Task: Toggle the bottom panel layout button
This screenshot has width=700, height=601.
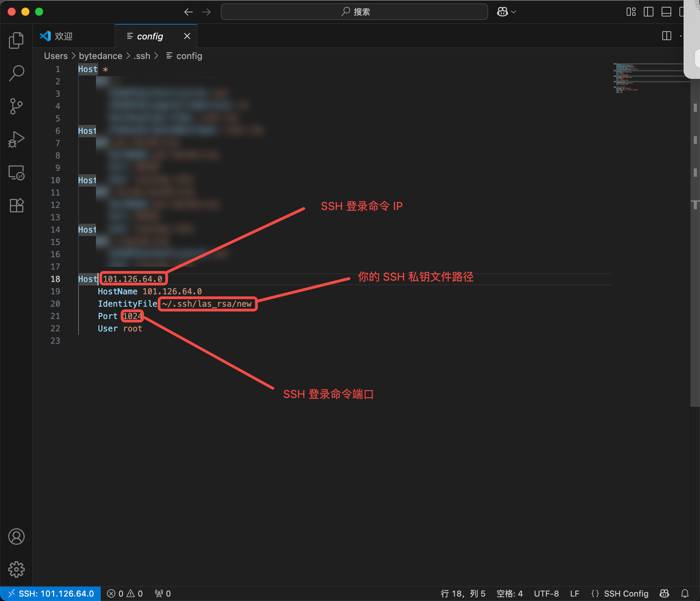Action: coord(666,12)
